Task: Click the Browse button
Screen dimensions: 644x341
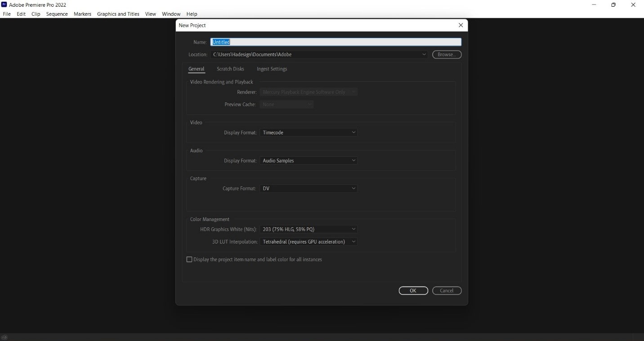Action: (x=447, y=54)
